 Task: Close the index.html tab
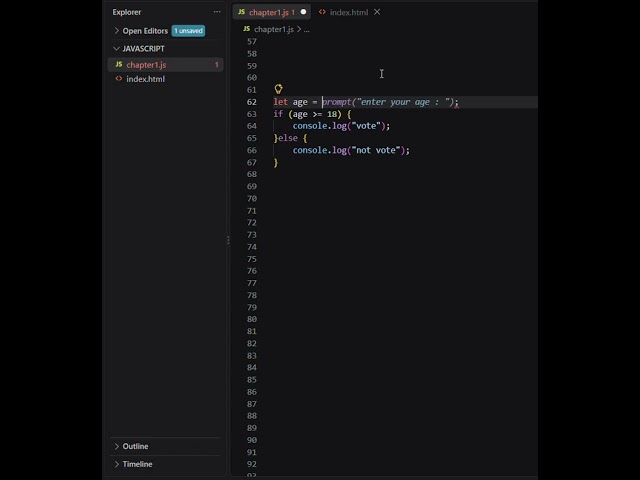pyautogui.click(x=377, y=12)
